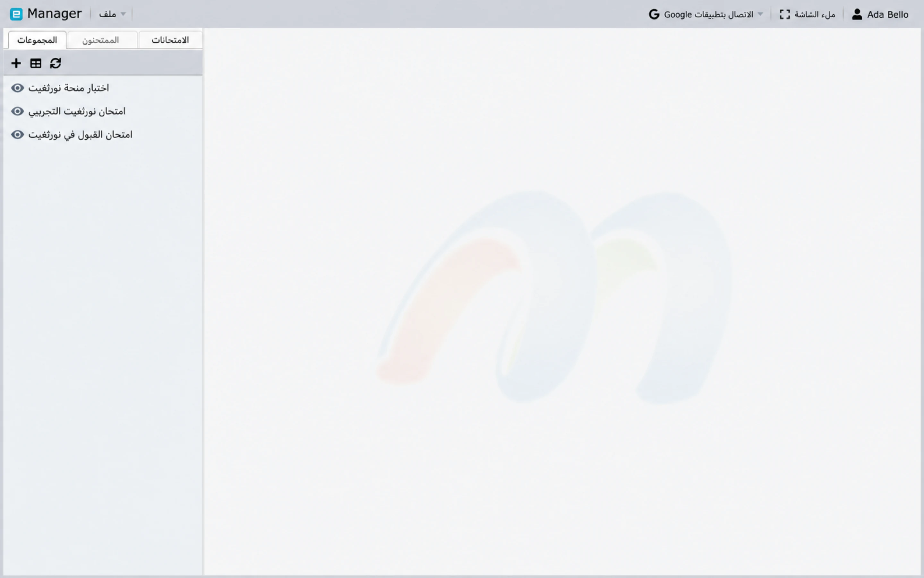Click the Google G logo icon
The height and width of the screenshot is (578, 924).
(654, 14)
